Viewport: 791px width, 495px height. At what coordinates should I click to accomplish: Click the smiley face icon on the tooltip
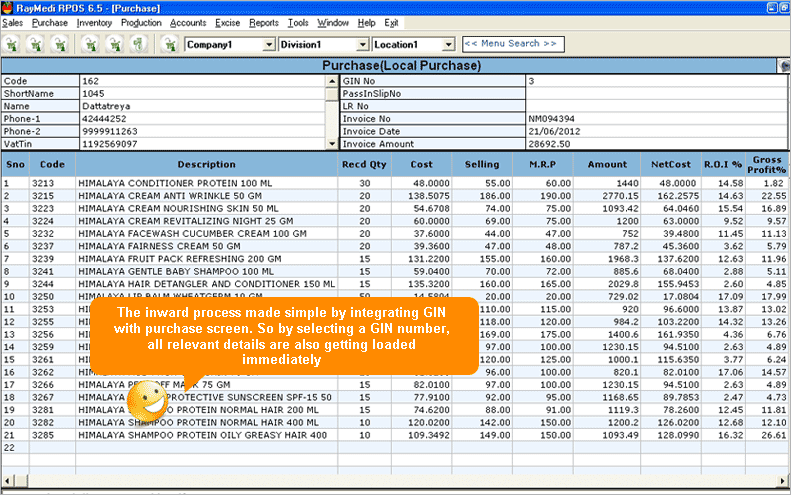(146, 402)
